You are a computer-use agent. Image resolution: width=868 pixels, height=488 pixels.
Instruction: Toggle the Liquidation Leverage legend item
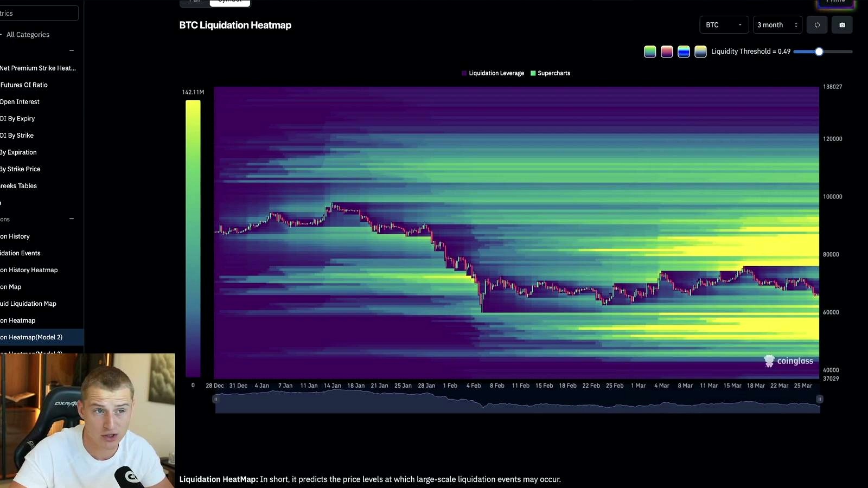pyautogui.click(x=493, y=73)
